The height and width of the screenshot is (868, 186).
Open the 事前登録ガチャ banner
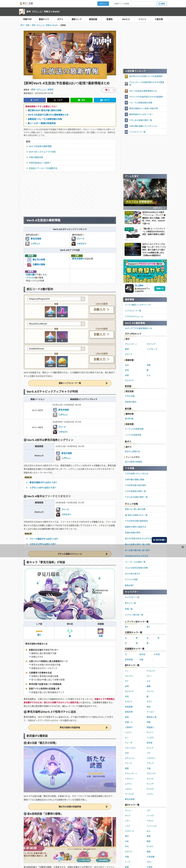coord(145,271)
